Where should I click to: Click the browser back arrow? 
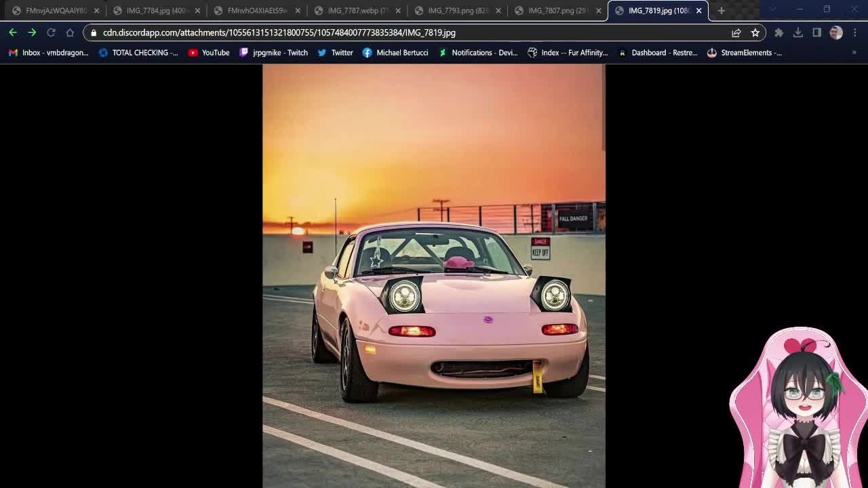13,33
